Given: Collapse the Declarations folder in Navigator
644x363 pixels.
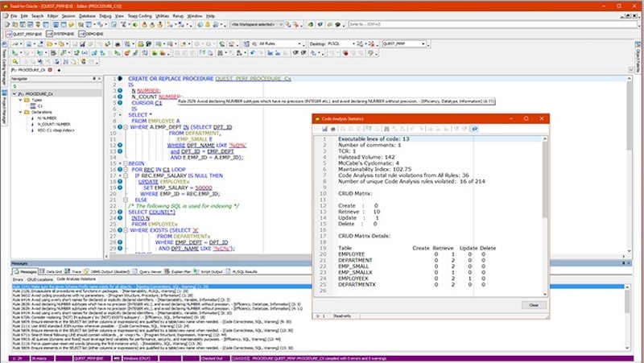Looking at the screenshot, I should click(21, 112).
